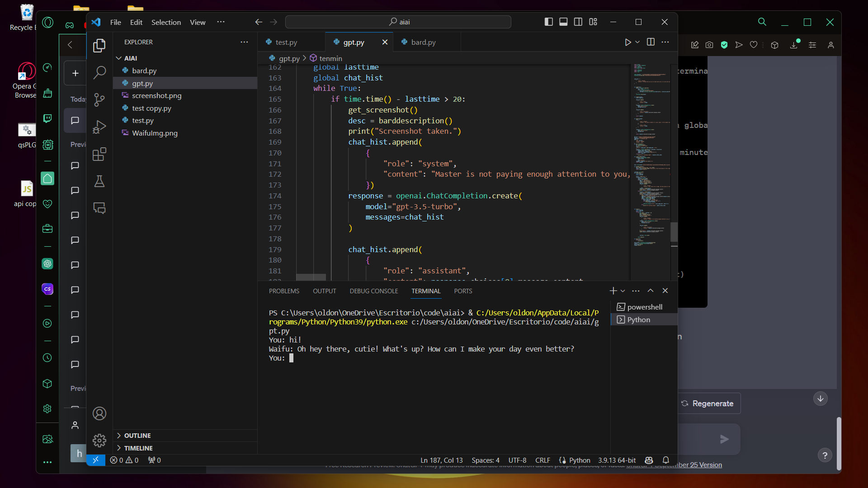Open the Testing flask view
The image size is (868, 488).
[x=99, y=182]
